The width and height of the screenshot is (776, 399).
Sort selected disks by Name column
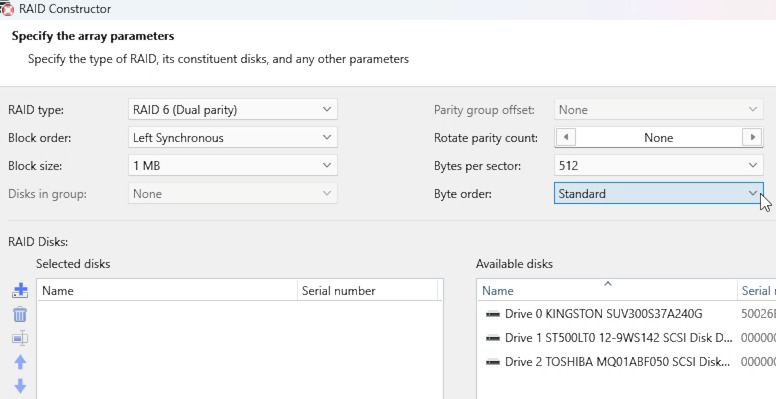(x=167, y=291)
